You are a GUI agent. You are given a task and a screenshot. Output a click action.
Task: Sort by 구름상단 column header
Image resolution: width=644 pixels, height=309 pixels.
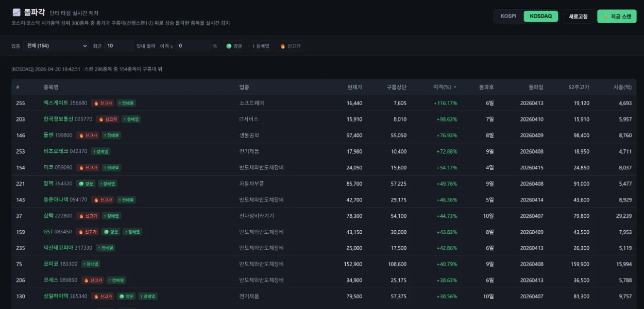coord(396,87)
